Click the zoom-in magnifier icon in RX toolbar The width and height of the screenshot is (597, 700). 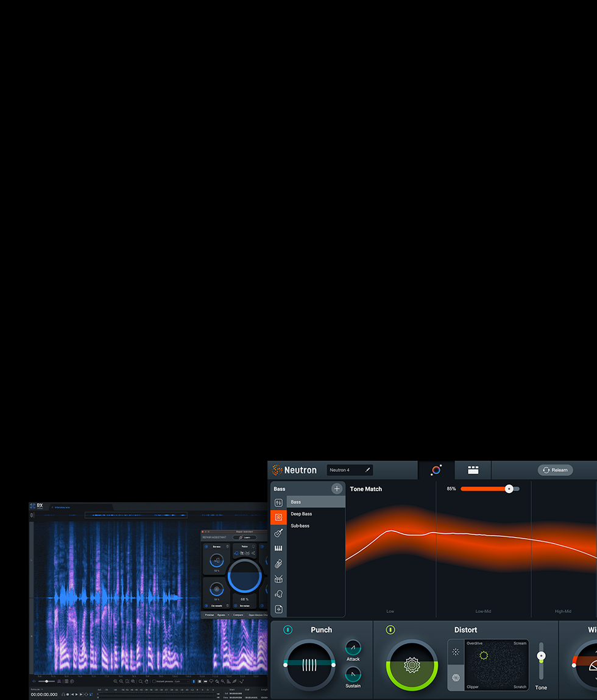pyautogui.click(x=115, y=681)
